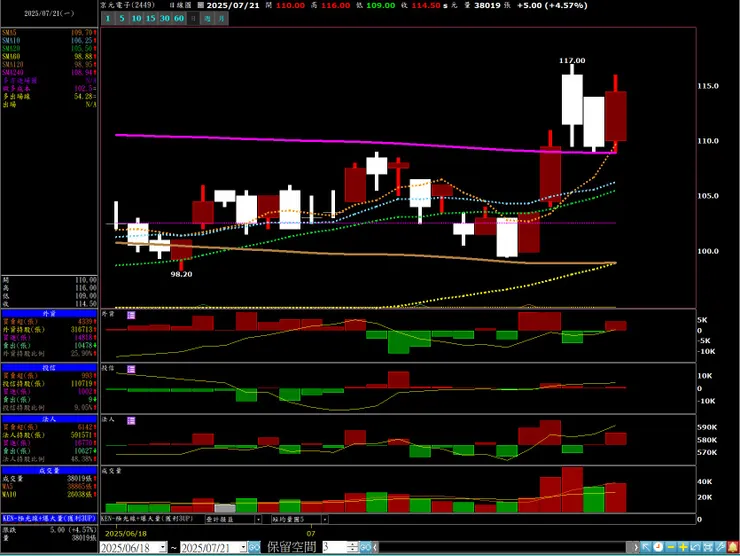The image size is (740, 556).
Task: Click the +5.00 (+4.57%) change value
Action: (x=552, y=5)
